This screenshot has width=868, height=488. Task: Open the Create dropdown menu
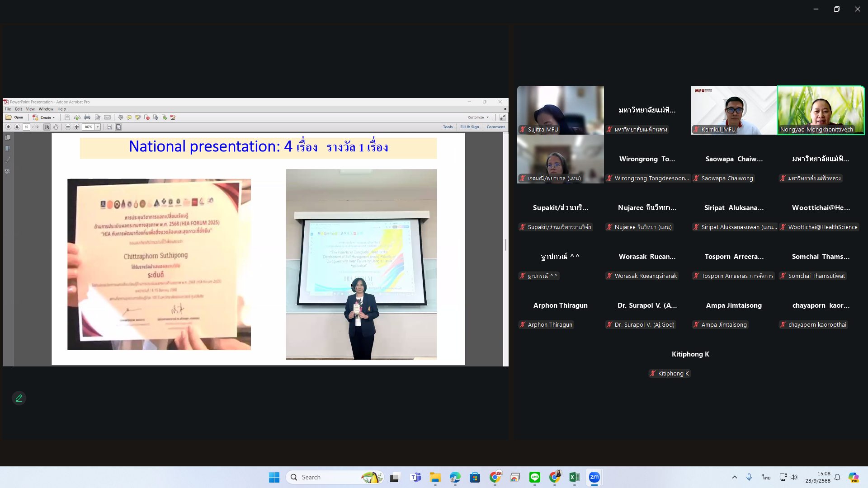[x=44, y=117]
